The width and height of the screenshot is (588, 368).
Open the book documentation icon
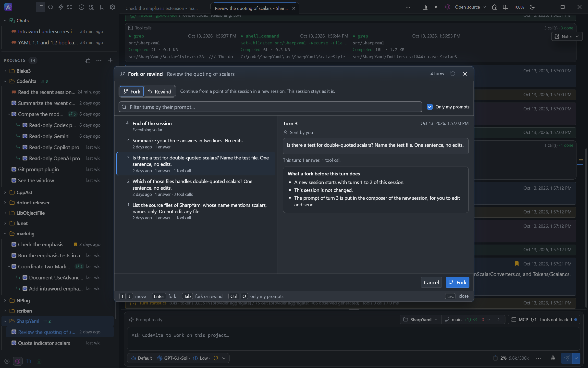point(505,7)
